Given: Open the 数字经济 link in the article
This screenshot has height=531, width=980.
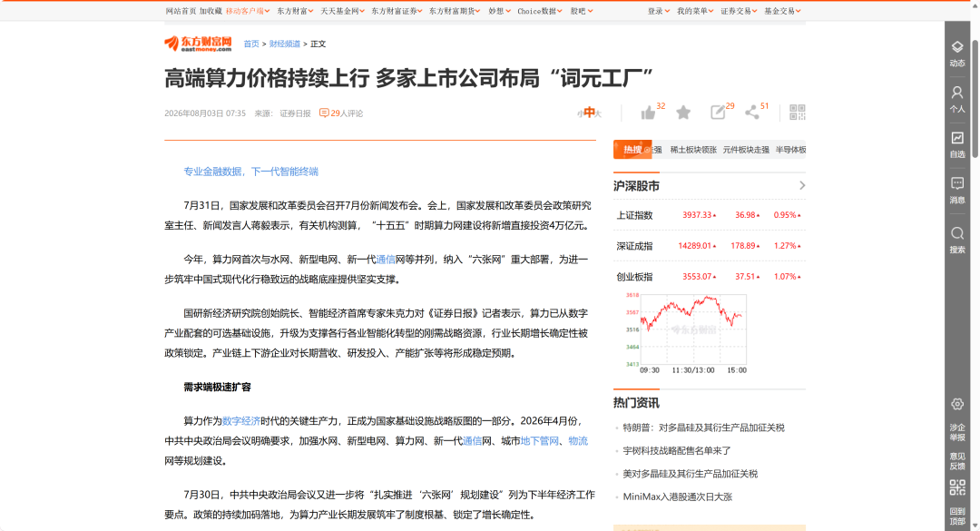Looking at the screenshot, I should [x=241, y=421].
